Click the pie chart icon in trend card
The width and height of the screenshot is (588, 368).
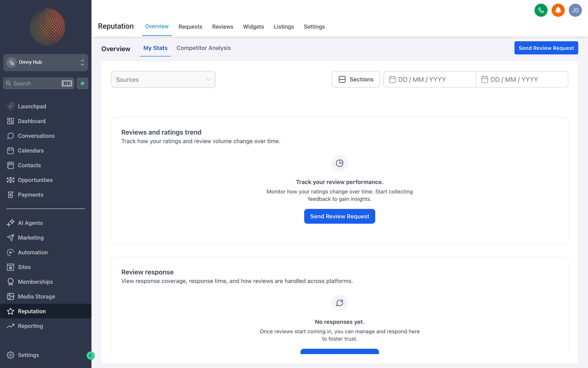click(340, 163)
